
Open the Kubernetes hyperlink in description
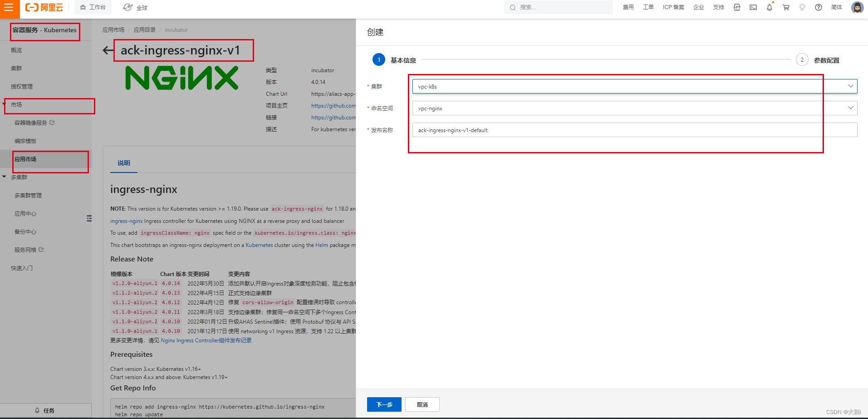point(259,245)
